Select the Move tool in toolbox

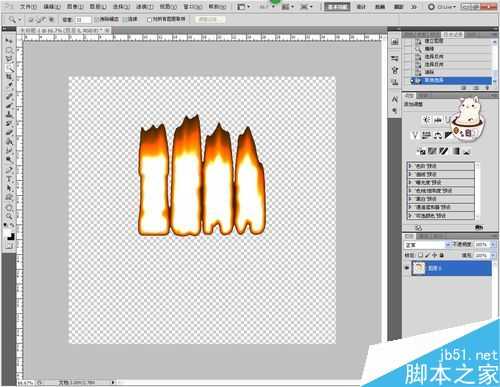point(9,41)
